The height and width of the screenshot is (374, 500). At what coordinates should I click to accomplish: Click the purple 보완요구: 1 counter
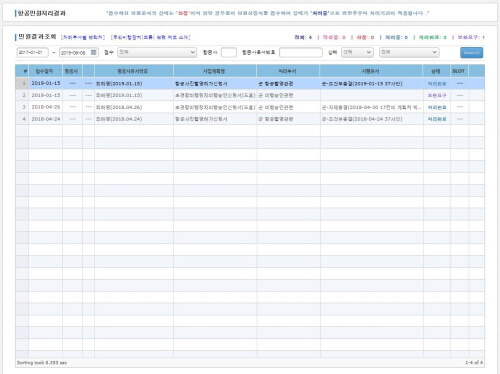point(471,37)
